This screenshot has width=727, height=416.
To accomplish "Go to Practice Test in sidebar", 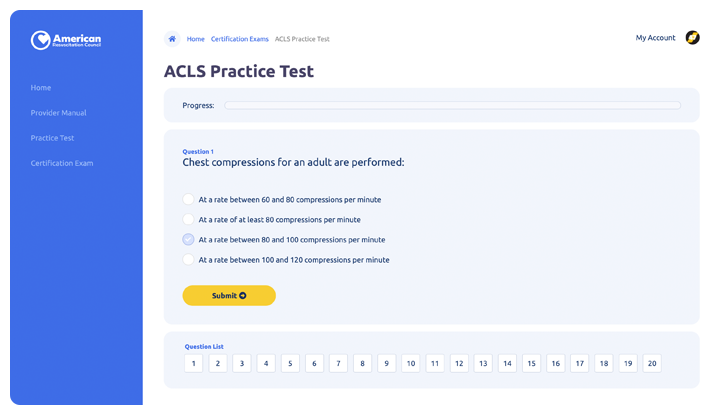I will (52, 138).
